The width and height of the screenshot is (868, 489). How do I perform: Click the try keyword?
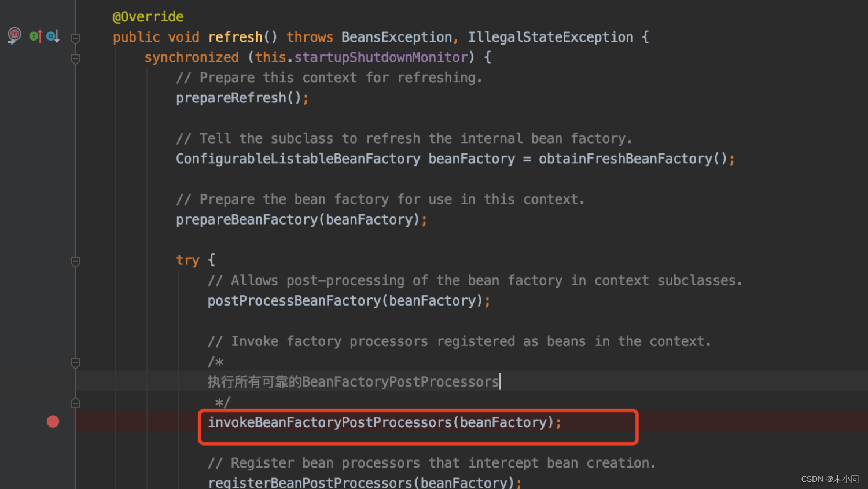coord(187,260)
